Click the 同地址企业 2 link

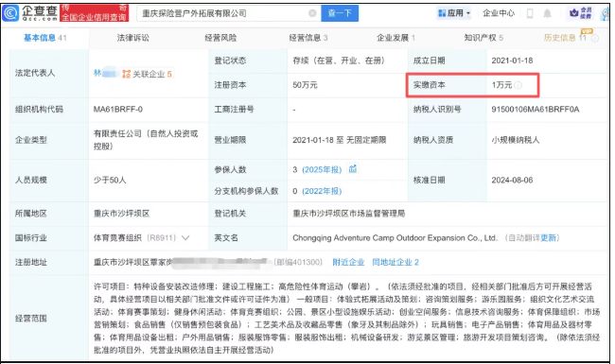tap(395, 262)
